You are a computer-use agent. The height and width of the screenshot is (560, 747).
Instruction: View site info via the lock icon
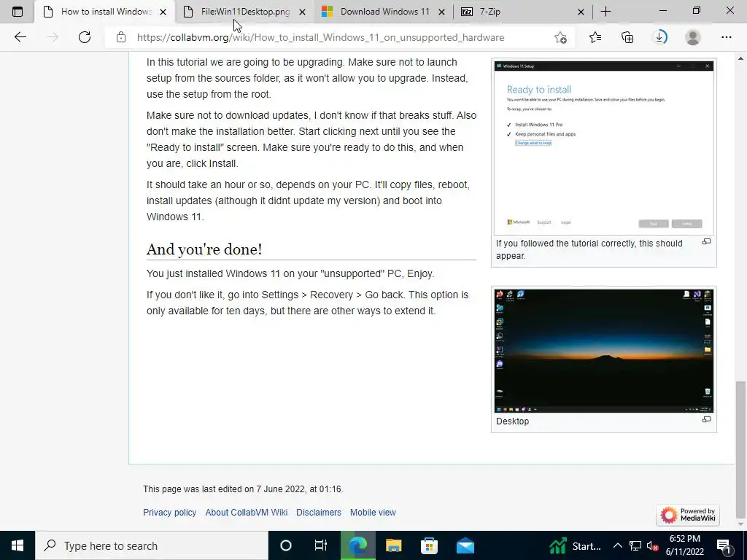[121, 37]
